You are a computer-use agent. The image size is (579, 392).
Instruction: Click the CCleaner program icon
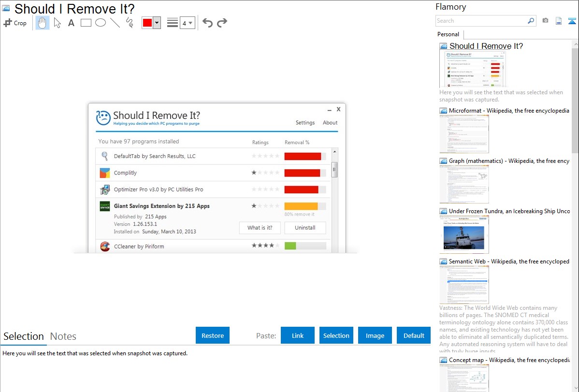coord(105,247)
